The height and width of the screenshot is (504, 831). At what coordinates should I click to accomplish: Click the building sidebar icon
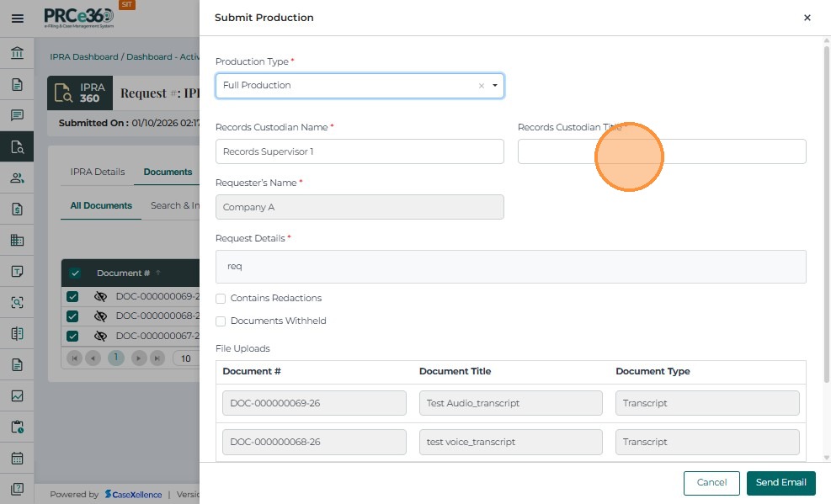coord(17,240)
